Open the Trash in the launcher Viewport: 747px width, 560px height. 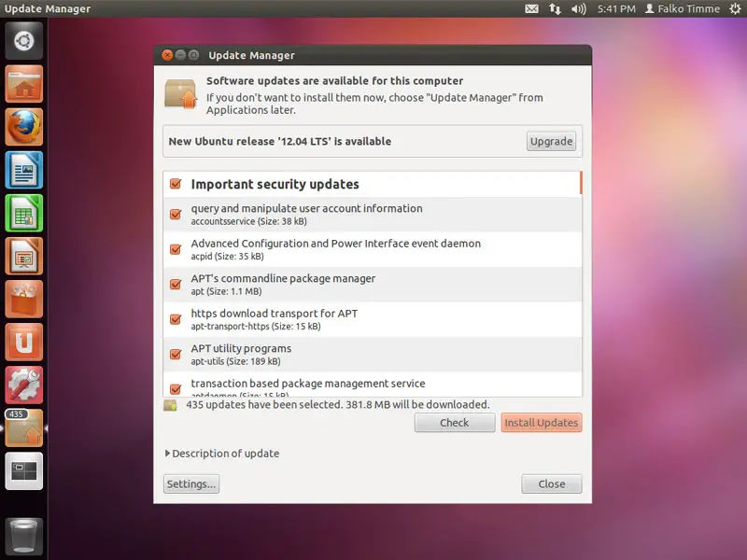24,536
